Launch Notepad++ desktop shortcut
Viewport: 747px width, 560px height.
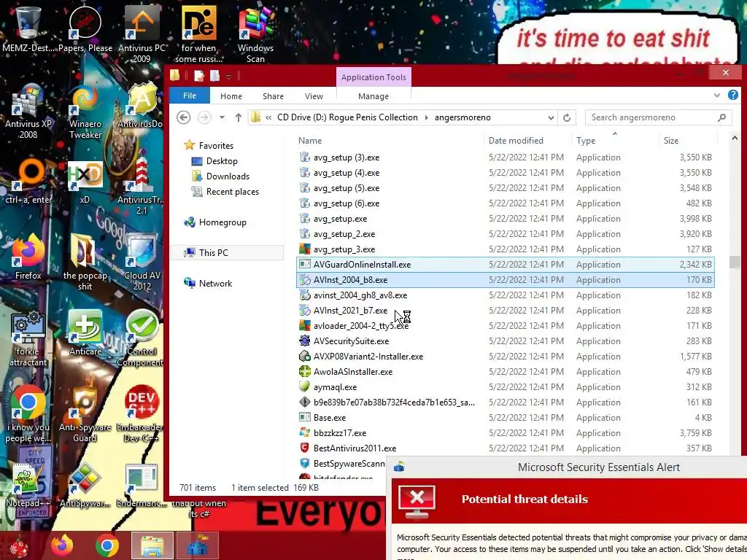point(28,485)
